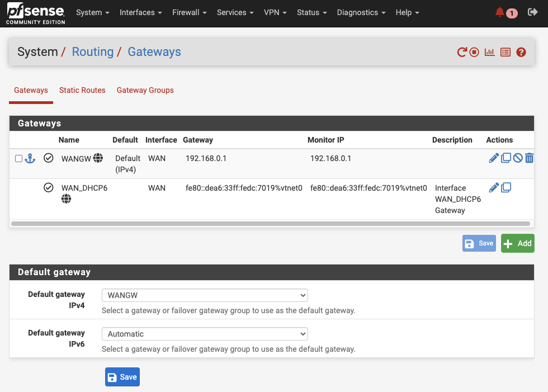
Task: Edit the WAN_DHCP6 gateway
Action: [494, 188]
